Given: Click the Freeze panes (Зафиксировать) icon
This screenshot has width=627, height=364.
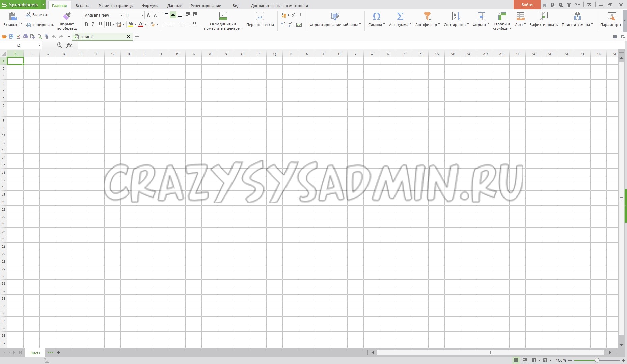Looking at the screenshot, I should [x=543, y=16].
